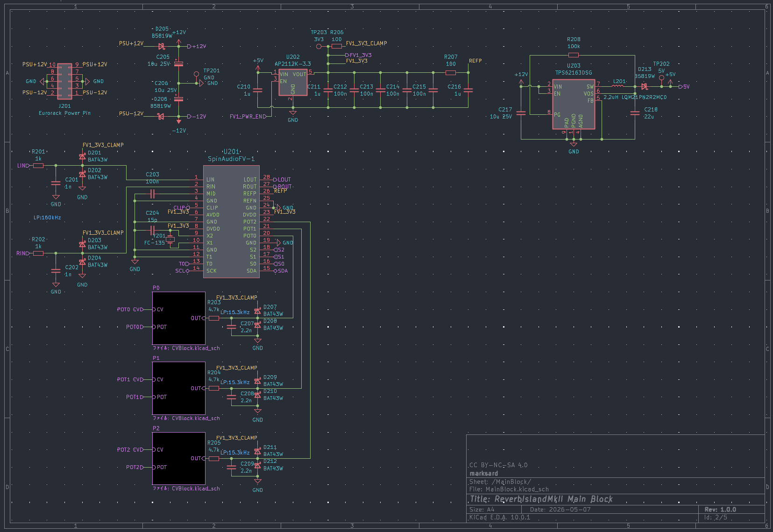Select the FV1_PWR_EN label near U202
Viewport: 773px width, 532px height.
point(248,117)
